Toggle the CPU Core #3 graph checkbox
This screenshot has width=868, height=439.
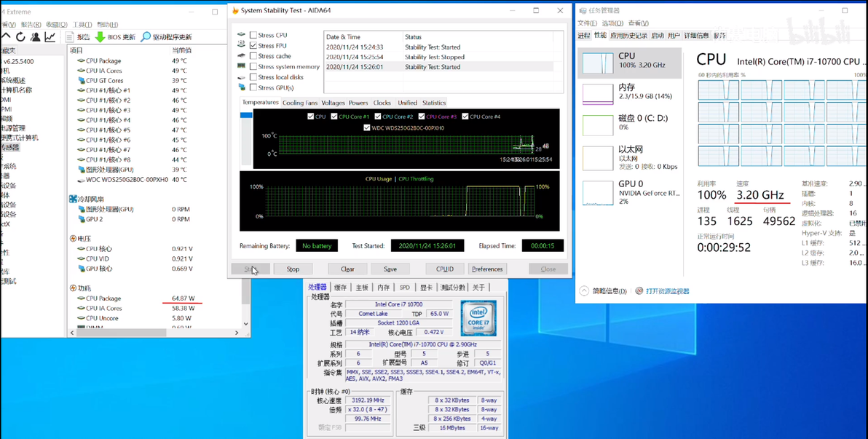(422, 116)
